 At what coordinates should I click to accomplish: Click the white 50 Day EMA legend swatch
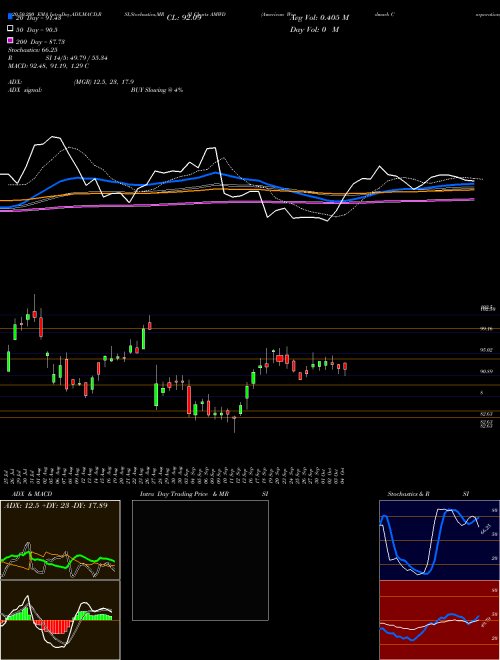coord(11,29)
